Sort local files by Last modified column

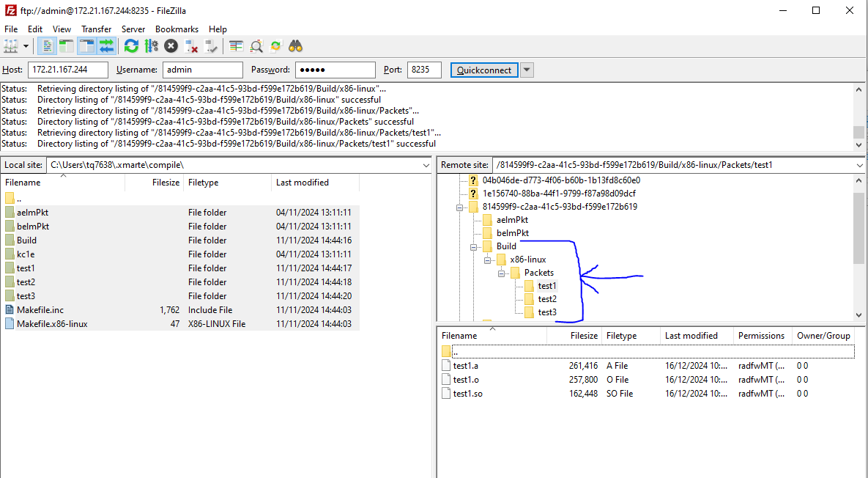point(303,183)
